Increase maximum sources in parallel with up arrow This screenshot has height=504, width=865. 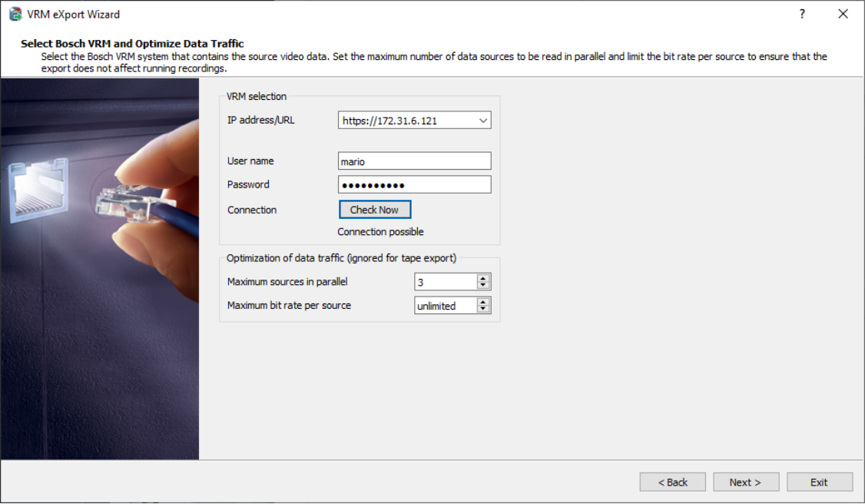(x=483, y=278)
